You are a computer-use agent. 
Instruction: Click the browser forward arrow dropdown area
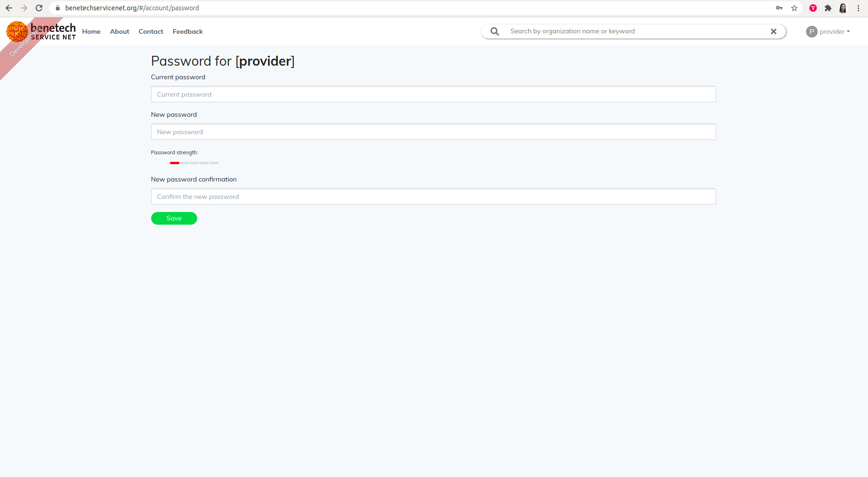(24, 8)
